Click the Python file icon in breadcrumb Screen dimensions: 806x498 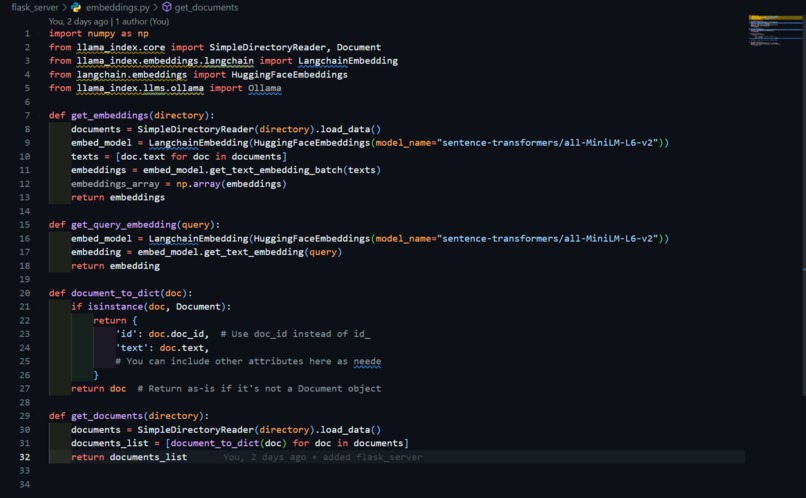point(76,7)
